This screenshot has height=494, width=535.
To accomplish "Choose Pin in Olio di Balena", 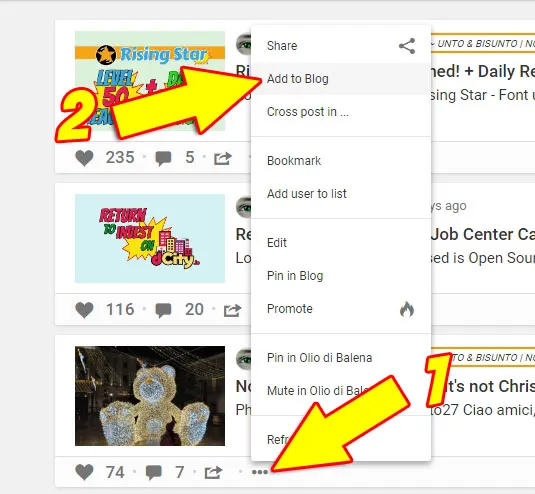I will [x=341, y=358].
